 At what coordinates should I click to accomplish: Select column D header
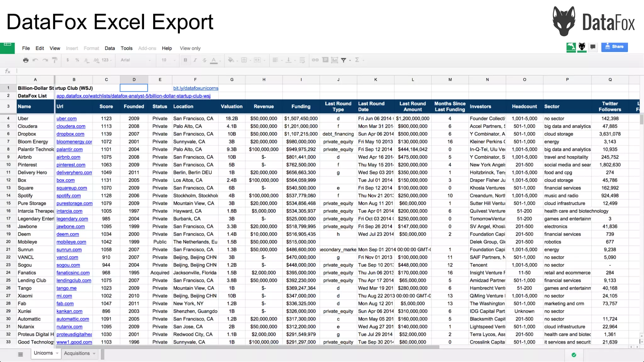click(x=134, y=80)
